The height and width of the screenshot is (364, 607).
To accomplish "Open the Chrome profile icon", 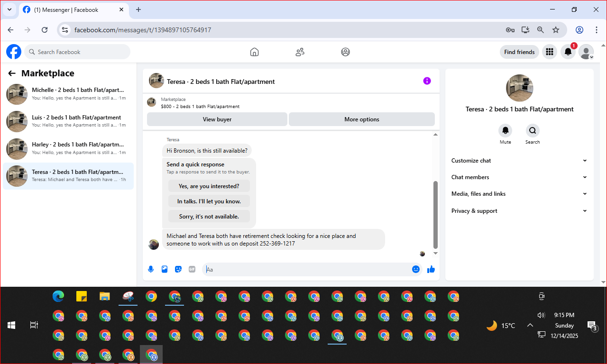I will tap(579, 30).
